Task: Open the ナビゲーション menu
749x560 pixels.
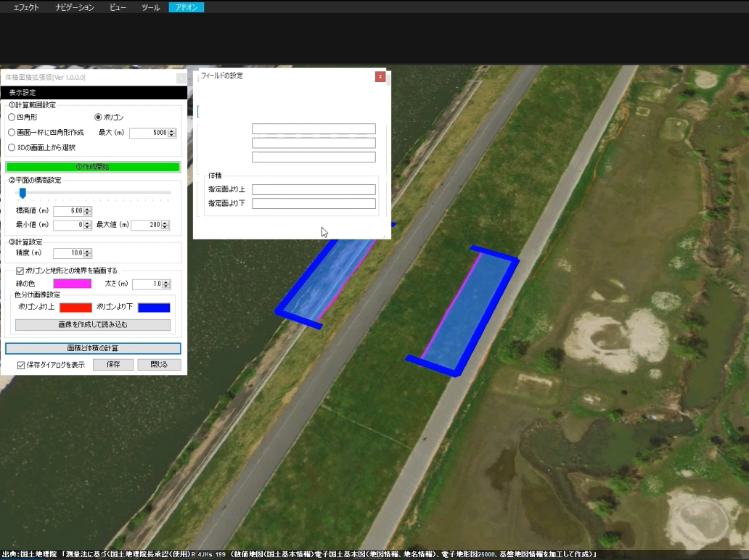Action: (75, 7)
